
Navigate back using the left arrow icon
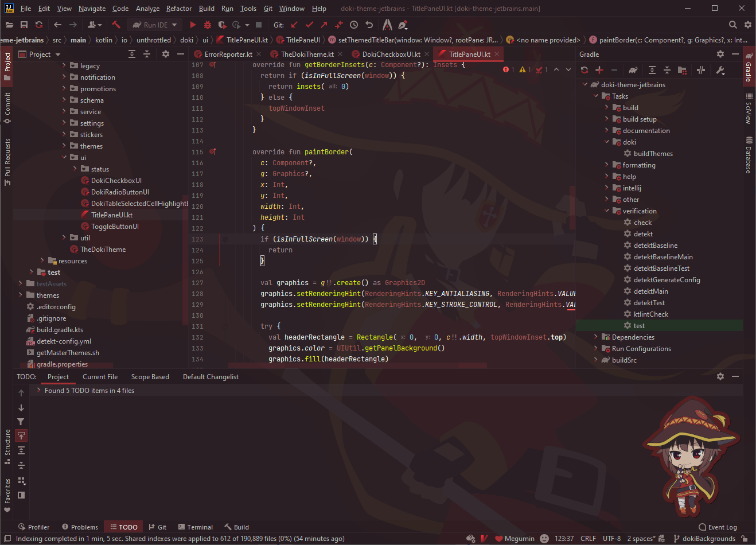(57, 25)
